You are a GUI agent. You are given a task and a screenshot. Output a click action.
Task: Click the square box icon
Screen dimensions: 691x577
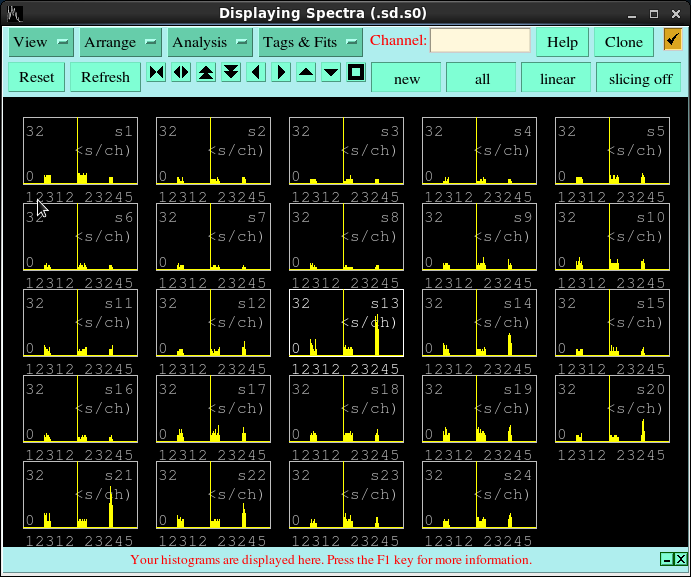(356, 72)
